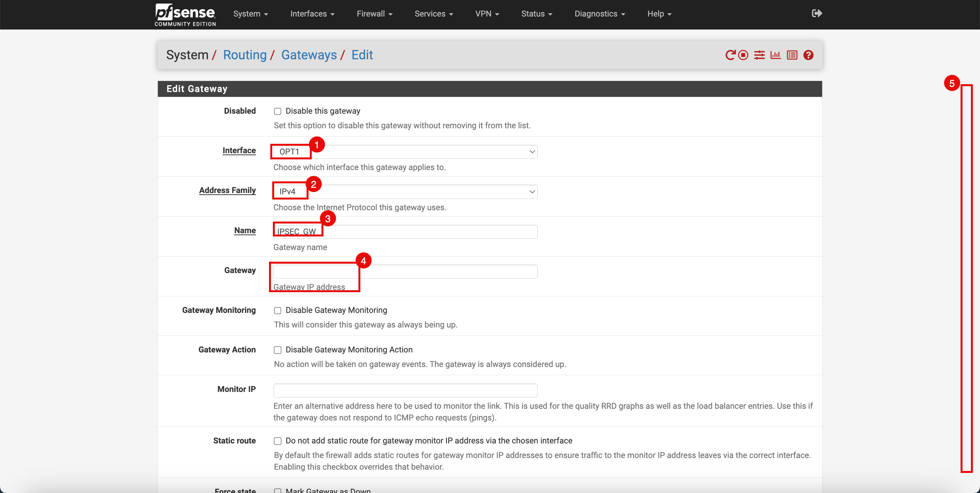Toggle Disable Gateway Monitoring checkbox
The image size is (980, 493).
point(277,310)
